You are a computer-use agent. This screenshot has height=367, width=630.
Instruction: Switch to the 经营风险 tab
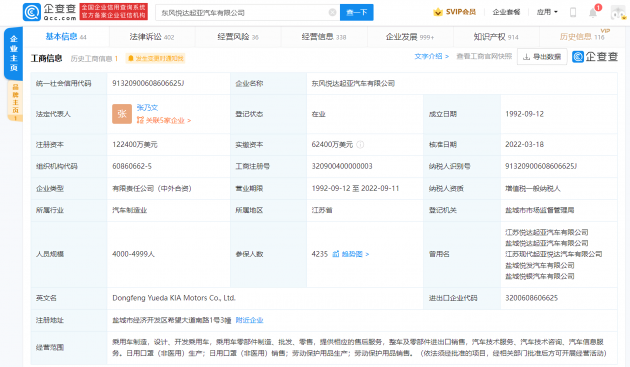click(238, 37)
